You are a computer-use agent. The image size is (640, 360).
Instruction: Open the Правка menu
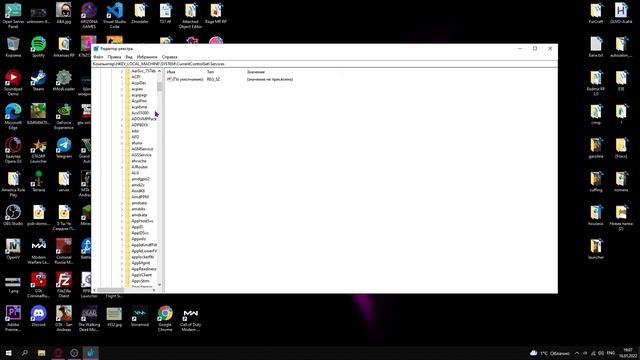click(x=114, y=57)
